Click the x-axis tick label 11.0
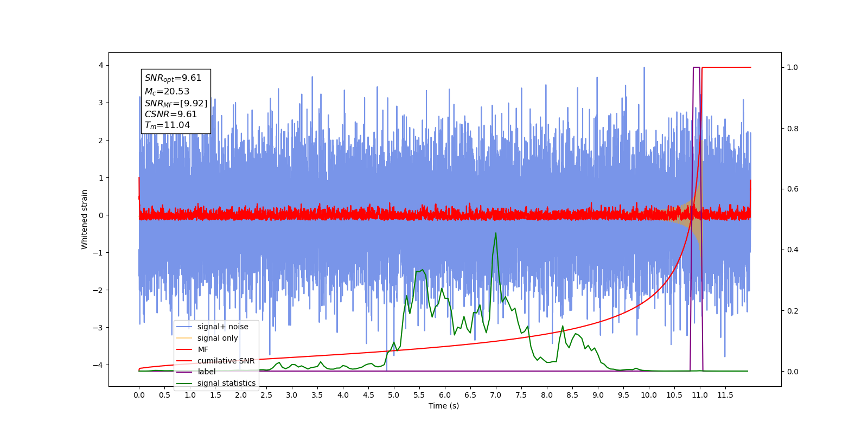This screenshot has width=868, height=434. tap(699, 395)
